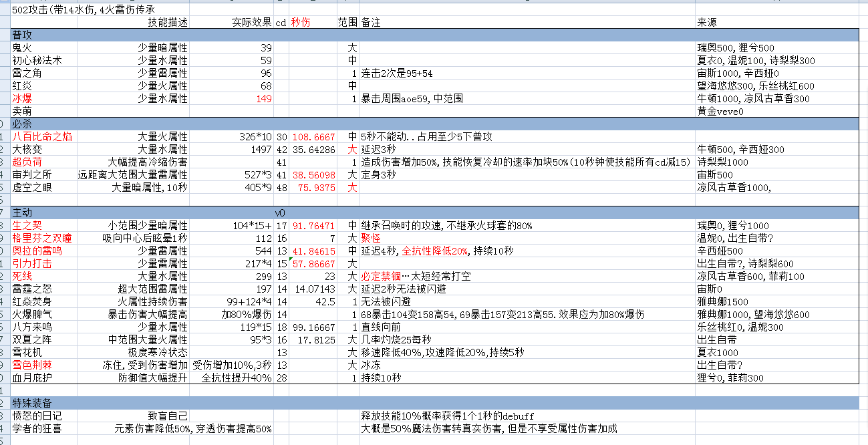Select the source cell "雅典娜1500"
Viewport: 868px width, 445px height.
click(724, 301)
